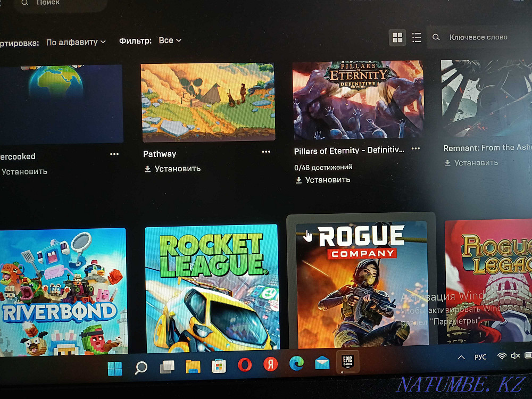Switch library to grid view
This screenshot has width=532, height=399.
[397, 37]
